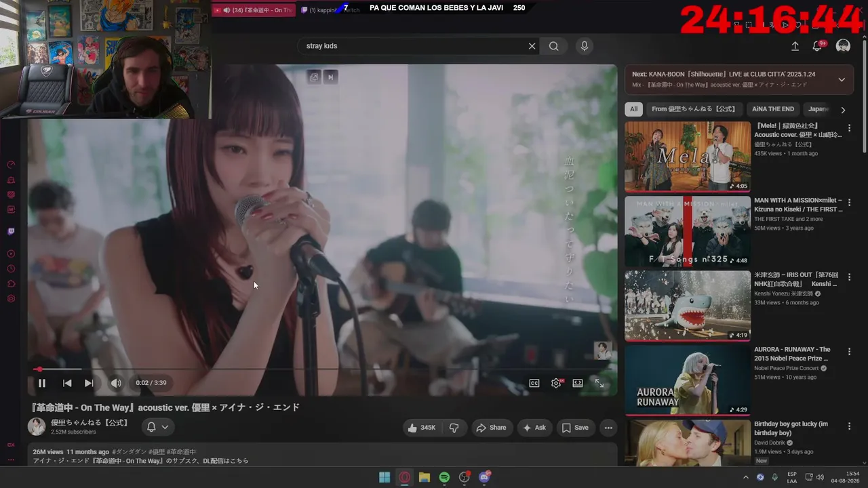Screen dimensions: 868x488
Task: Click the #ダンダダン hashtag in description
Action: 128,452
